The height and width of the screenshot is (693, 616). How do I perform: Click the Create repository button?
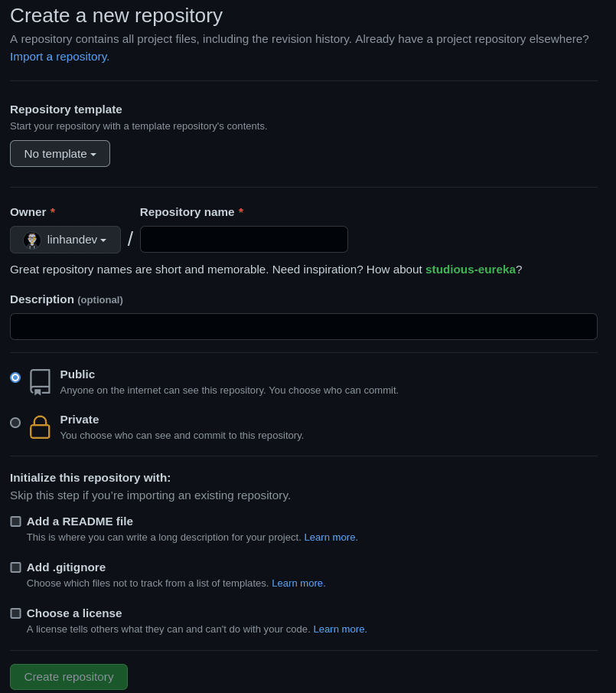pos(69,677)
